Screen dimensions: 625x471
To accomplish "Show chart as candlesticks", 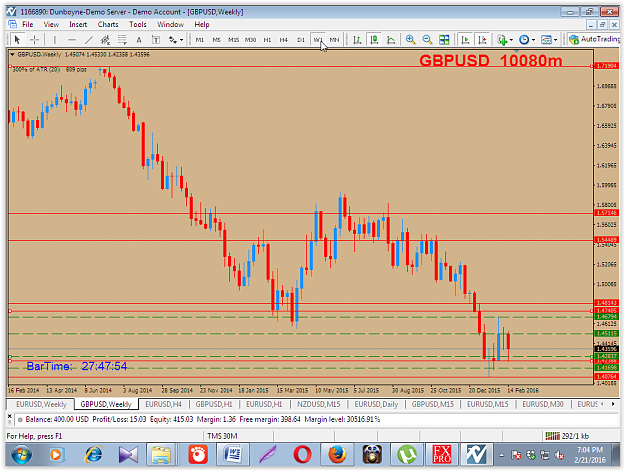I will click(374, 39).
